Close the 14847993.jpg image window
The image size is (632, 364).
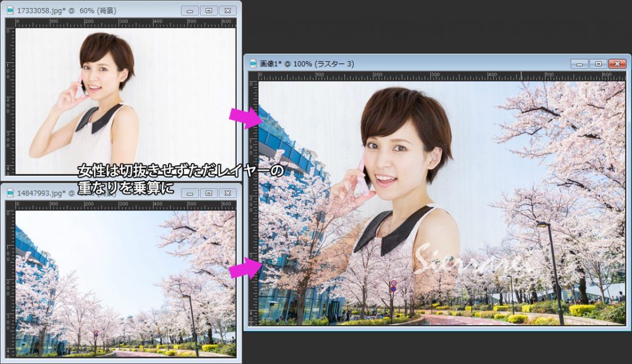(x=227, y=193)
